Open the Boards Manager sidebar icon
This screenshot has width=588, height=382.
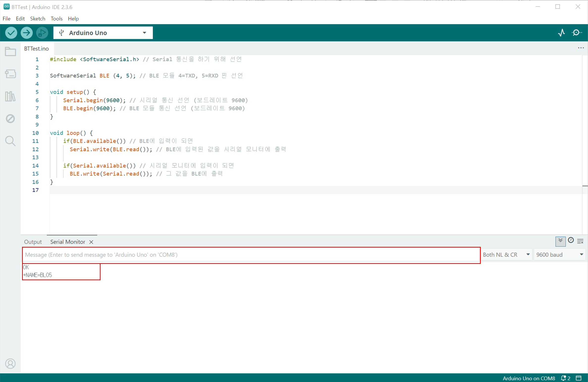coord(10,74)
